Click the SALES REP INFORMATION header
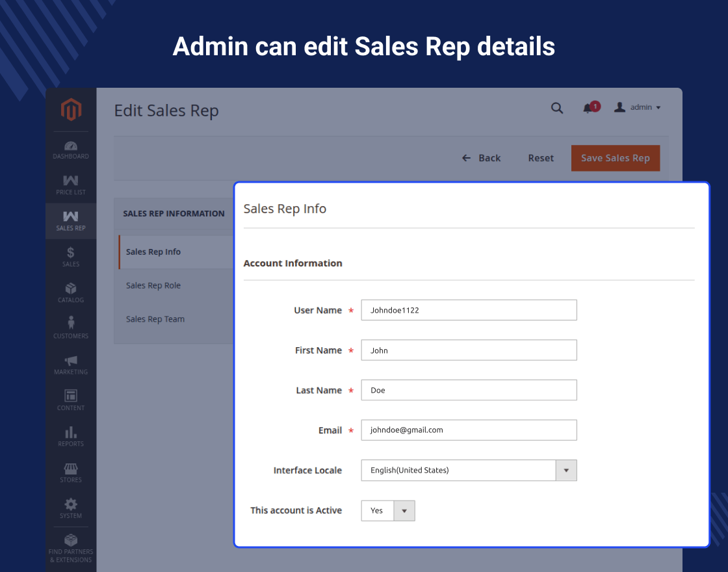The width and height of the screenshot is (728, 572). tap(174, 214)
